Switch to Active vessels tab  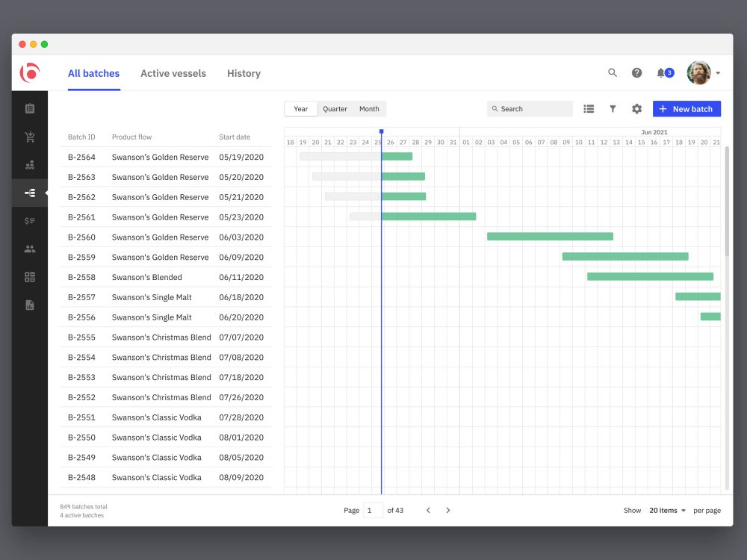pos(173,74)
